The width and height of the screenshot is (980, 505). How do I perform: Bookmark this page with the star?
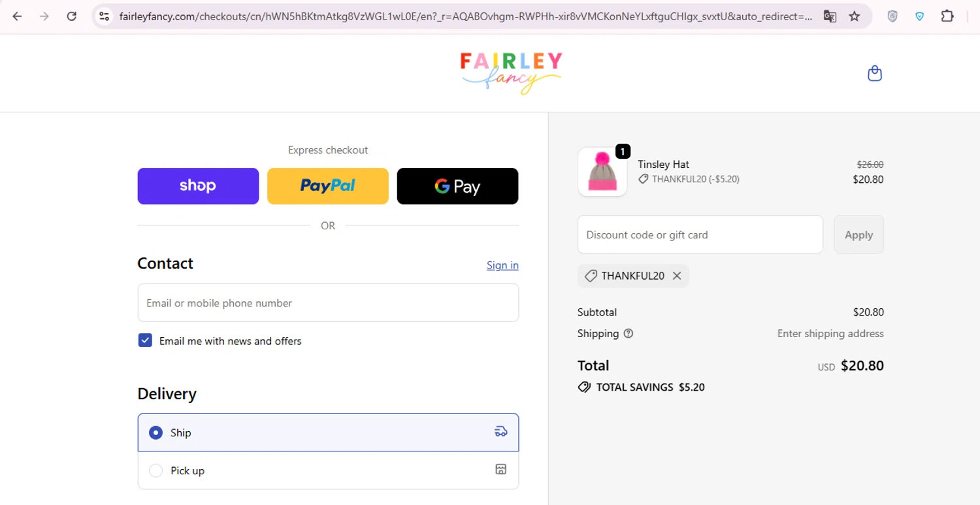pos(854,16)
